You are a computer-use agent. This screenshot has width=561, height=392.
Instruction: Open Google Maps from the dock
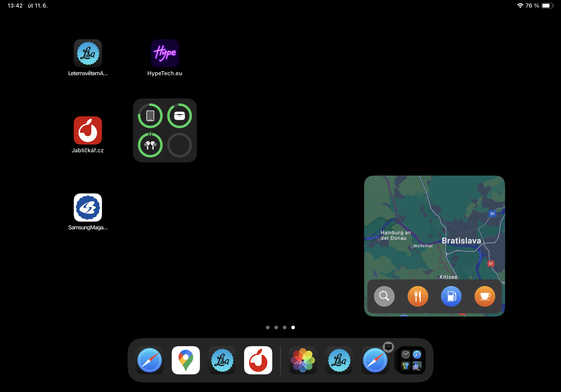click(186, 360)
